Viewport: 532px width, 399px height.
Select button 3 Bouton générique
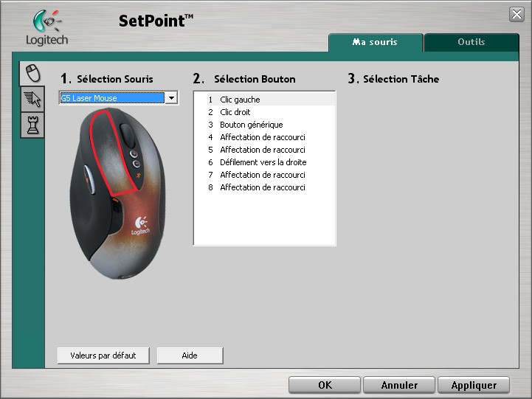pyautogui.click(x=251, y=125)
